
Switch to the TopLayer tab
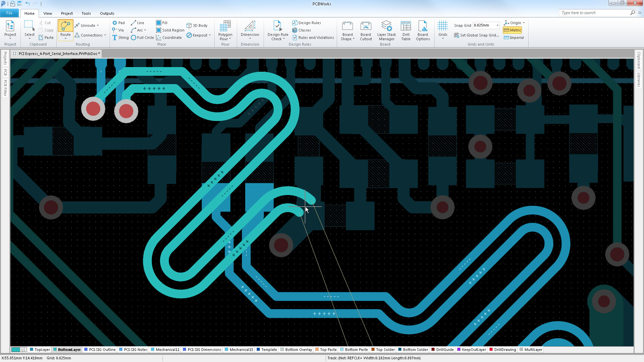click(x=40, y=350)
